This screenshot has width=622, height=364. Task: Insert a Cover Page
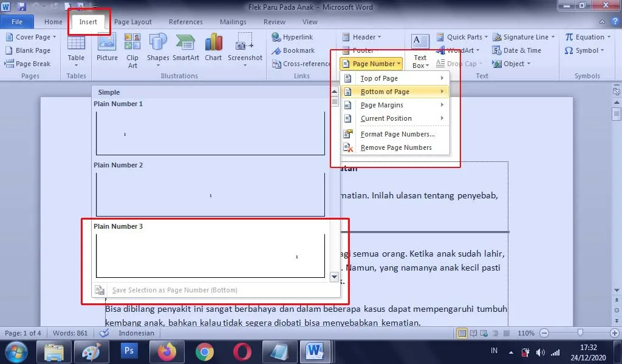[x=30, y=37]
